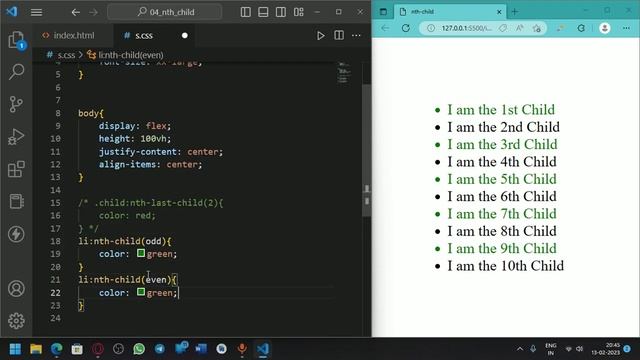
Task: Click the 'body{' selector on line 8
Action: coord(91,113)
